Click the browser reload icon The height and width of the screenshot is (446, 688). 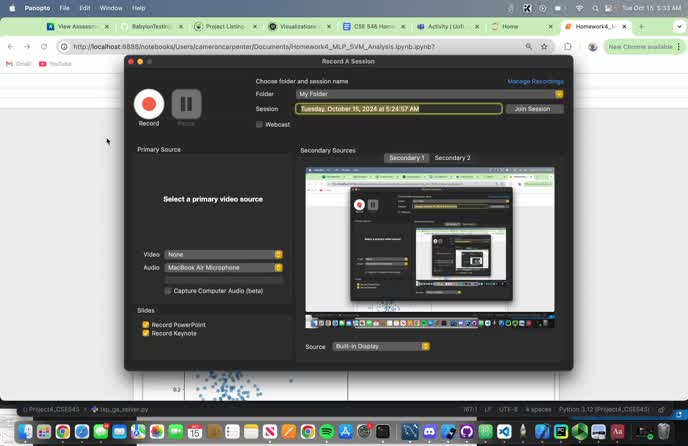[45, 46]
